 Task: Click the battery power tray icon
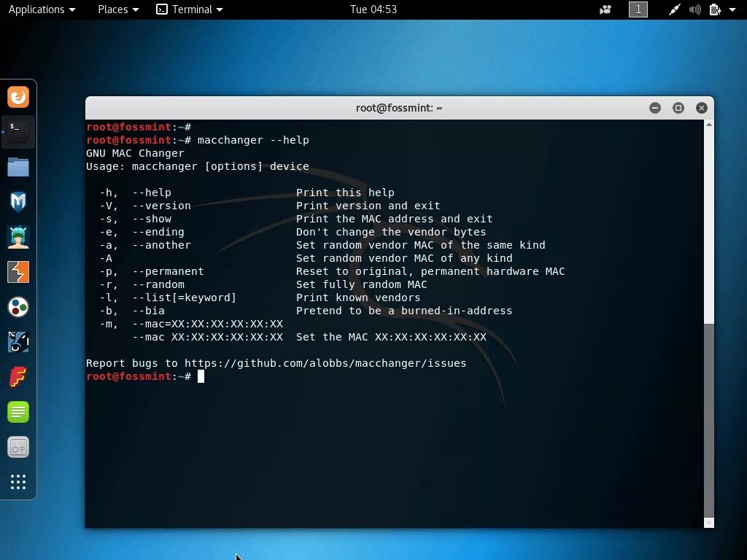point(715,9)
